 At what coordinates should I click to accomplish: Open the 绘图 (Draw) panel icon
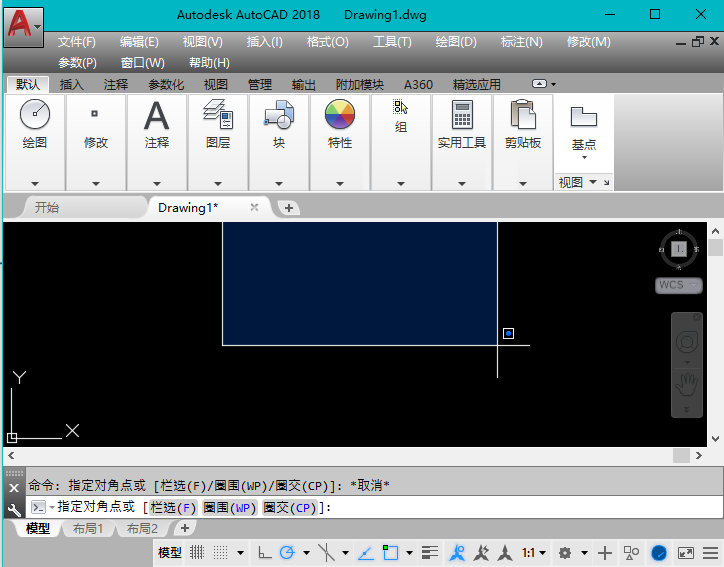tap(34, 116)
